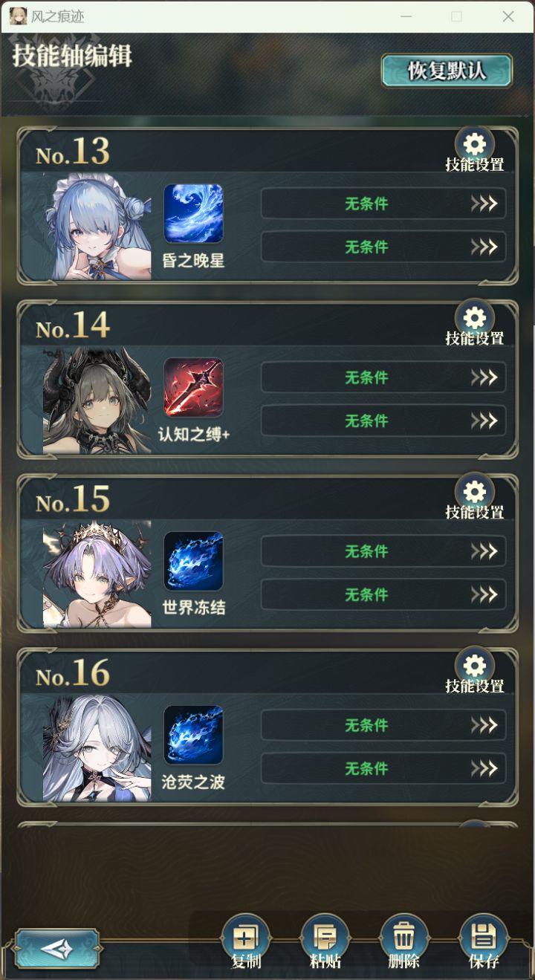This screenshot has height=980, width=535.
Task: Select the No.15 purple-haired character portrait
Action: pyautogui.click(x=97, y=574)
